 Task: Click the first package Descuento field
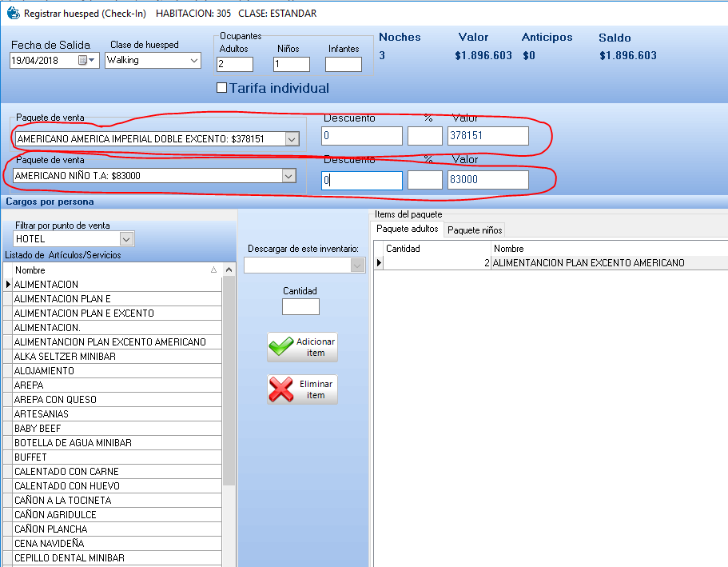[362, 136]
